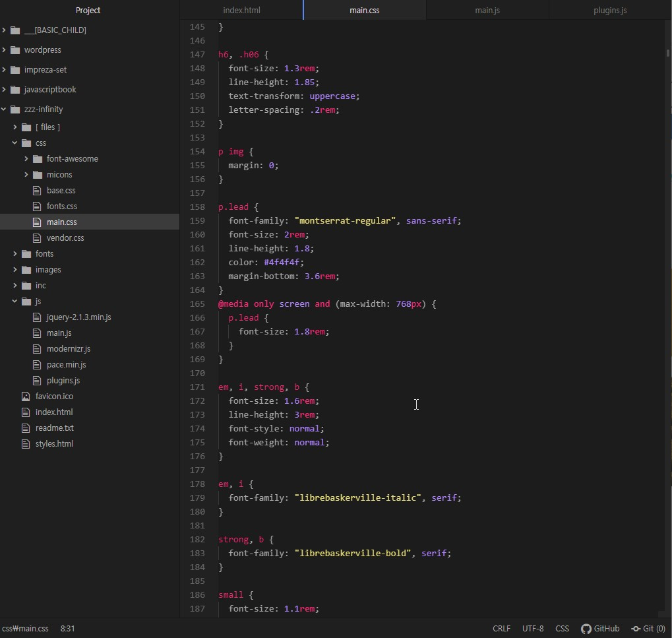Screen dimensions: 672x638
Task: Open plugins.js in the project tree
Action: (90, 380)
